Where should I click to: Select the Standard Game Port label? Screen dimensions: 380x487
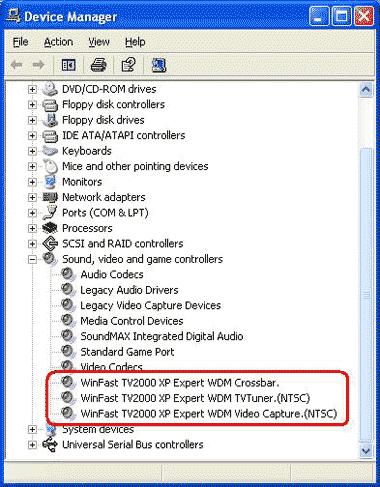pos(127,352)
